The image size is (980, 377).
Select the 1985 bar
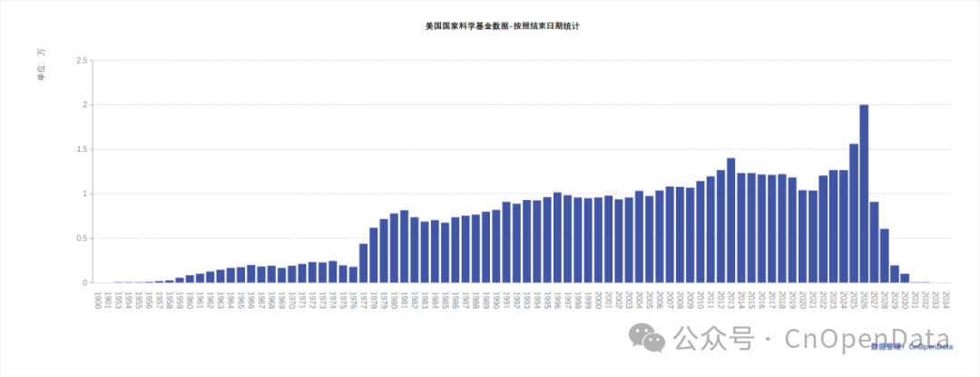[x=446, y=253]
